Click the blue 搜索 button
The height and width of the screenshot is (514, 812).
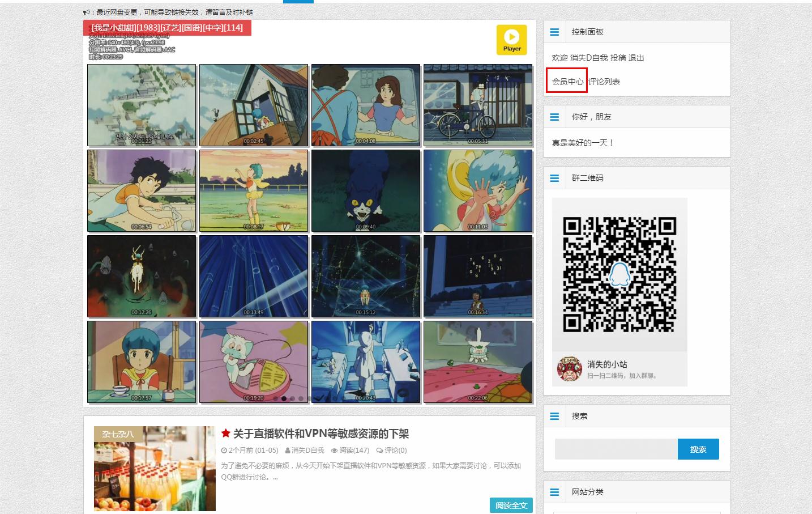click(698, 449)
